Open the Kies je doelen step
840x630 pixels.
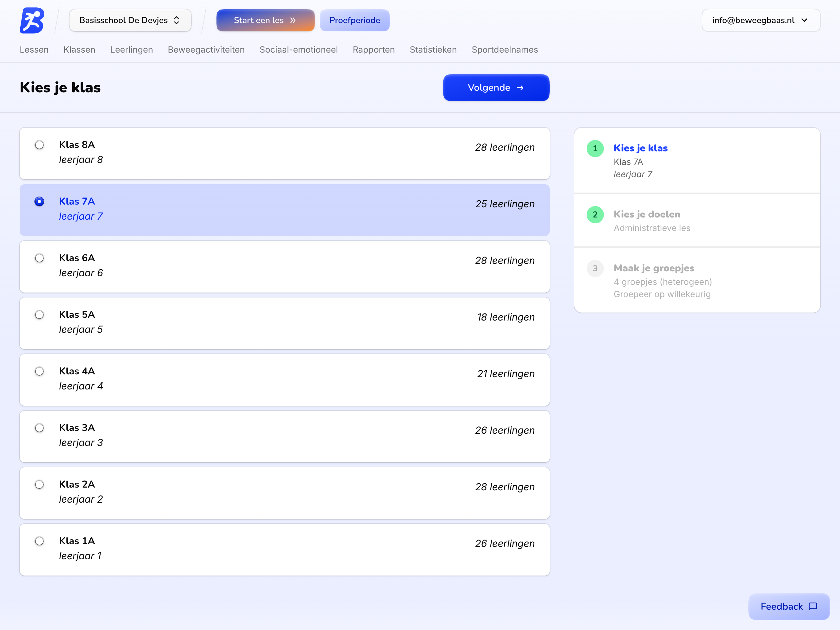click(x=647, y=214)
